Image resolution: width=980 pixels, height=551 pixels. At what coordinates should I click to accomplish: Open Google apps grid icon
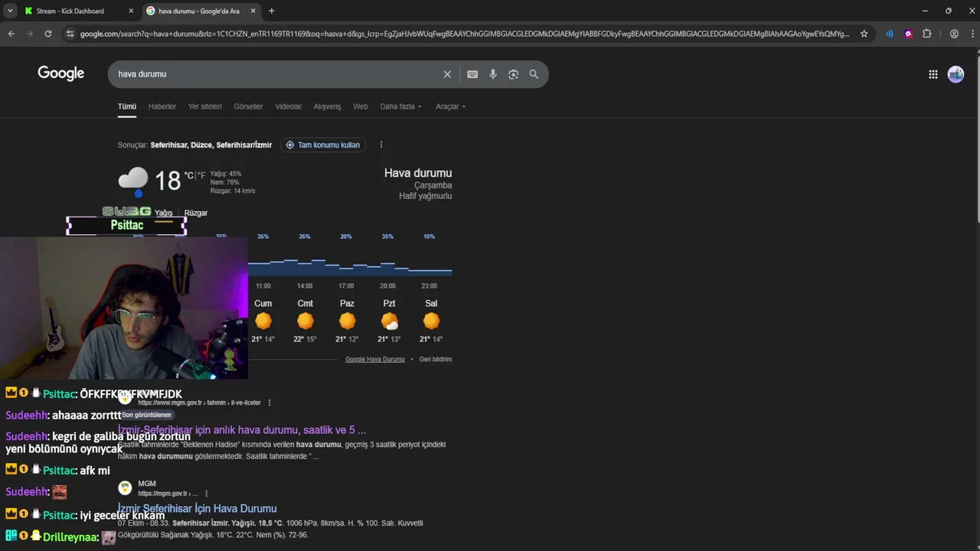(x=933, y=74)
